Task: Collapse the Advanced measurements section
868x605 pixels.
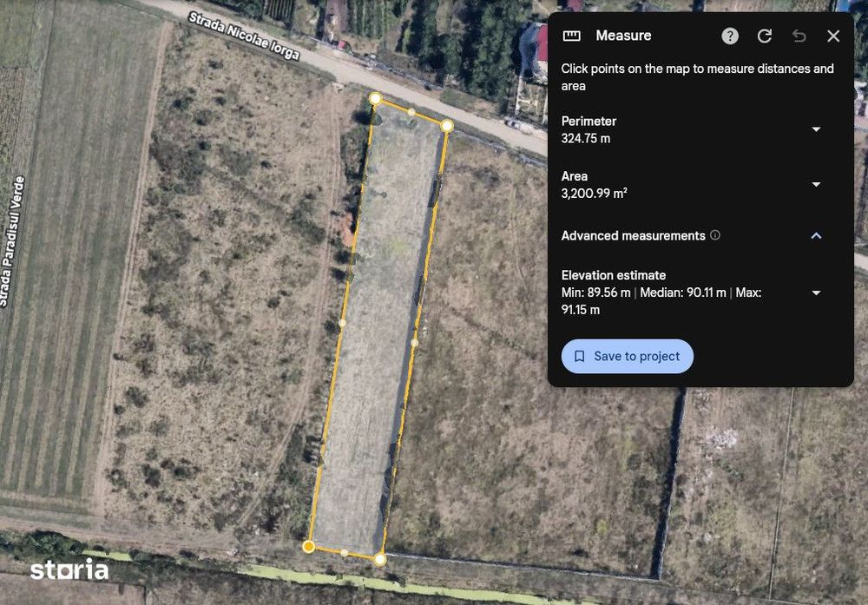Action: pos(816,236)
